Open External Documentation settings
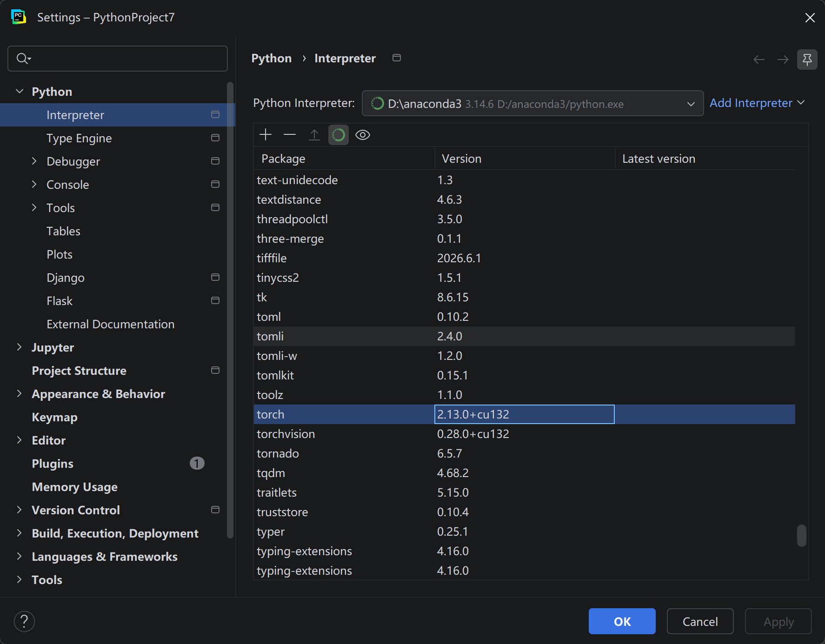Image resolution: width=825 pixels, height=644 pixels. tap(111, 324)
